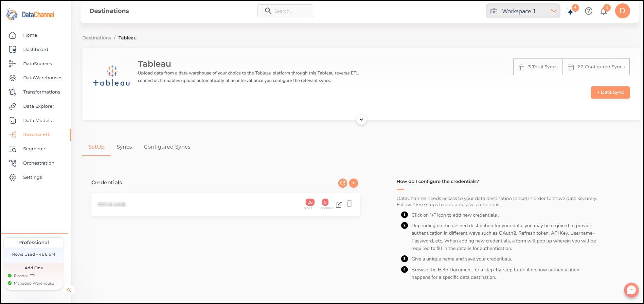Click the Rows Used - 486.6M text
This screenshot has width=644, height=304.
click(34, 254)
